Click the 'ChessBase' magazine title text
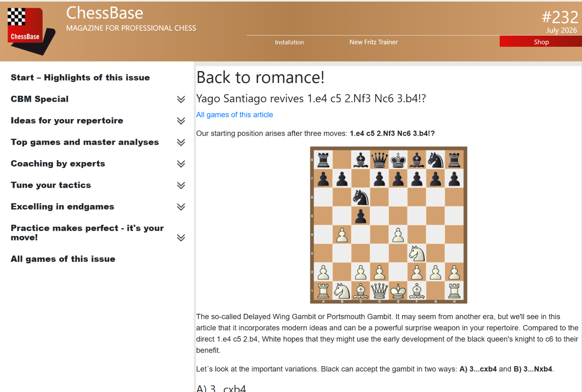This screenshot has width=582, height=392. 104,13
